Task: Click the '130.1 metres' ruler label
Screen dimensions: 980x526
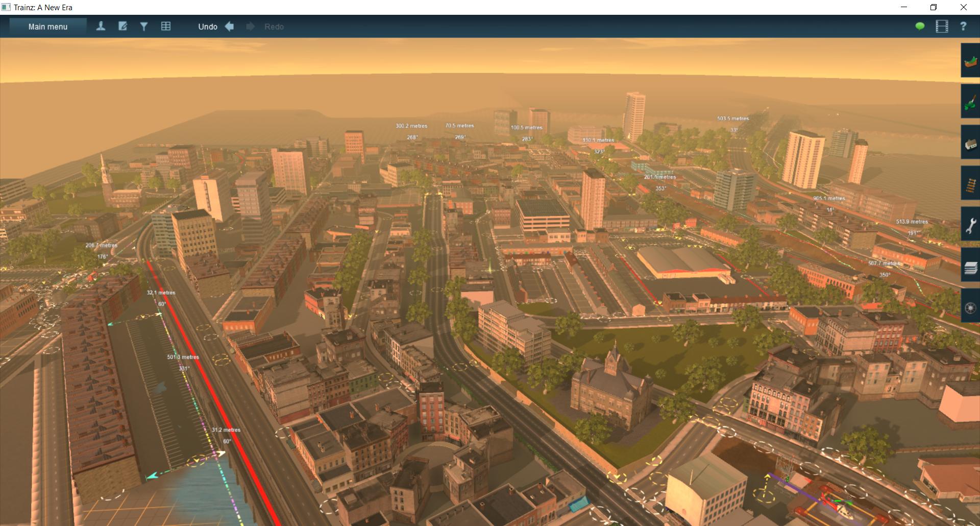Action: [x=598, y=140]
